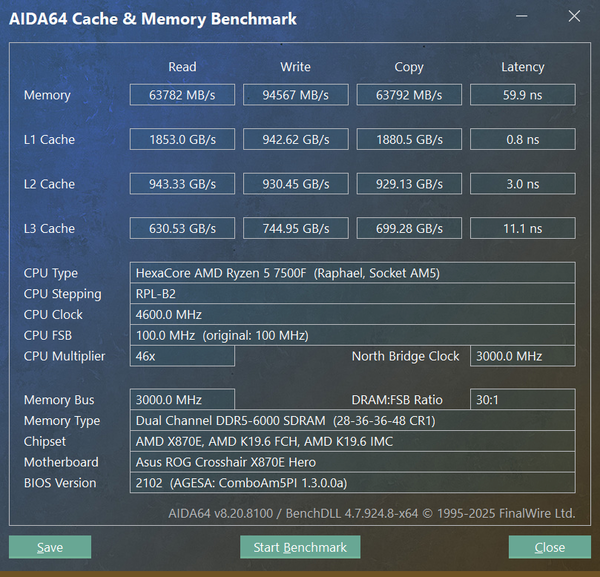This screenshot has width=600, height=577.
Task: Select Memory read value 63782 MB/s
Action: [182, 95]
